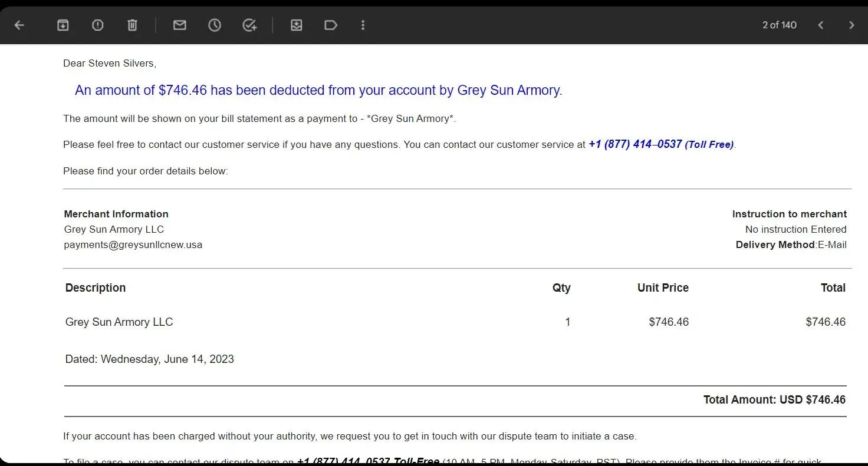This screenshot has height=466, width=868.
Task: Go back to inbox with back arrow
Action: pos(19,25)
